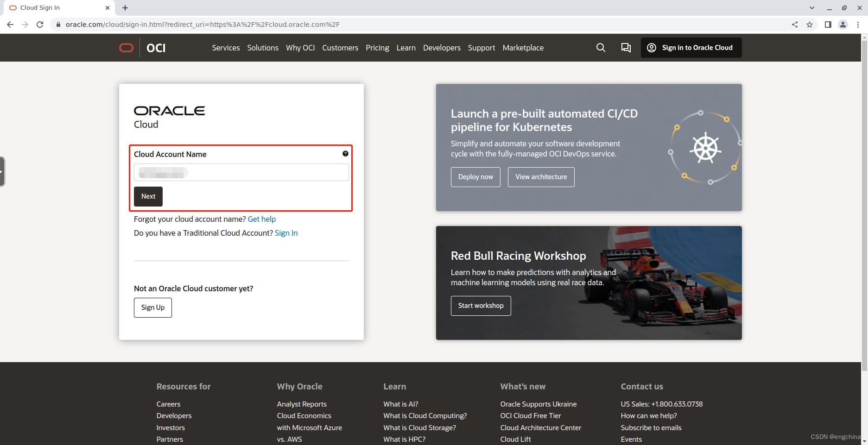
Task: Click the browser forward arrow
Action: coord(25,25)
